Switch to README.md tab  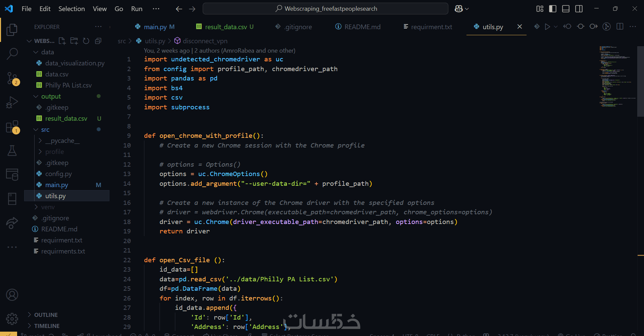tap(358, 27)
